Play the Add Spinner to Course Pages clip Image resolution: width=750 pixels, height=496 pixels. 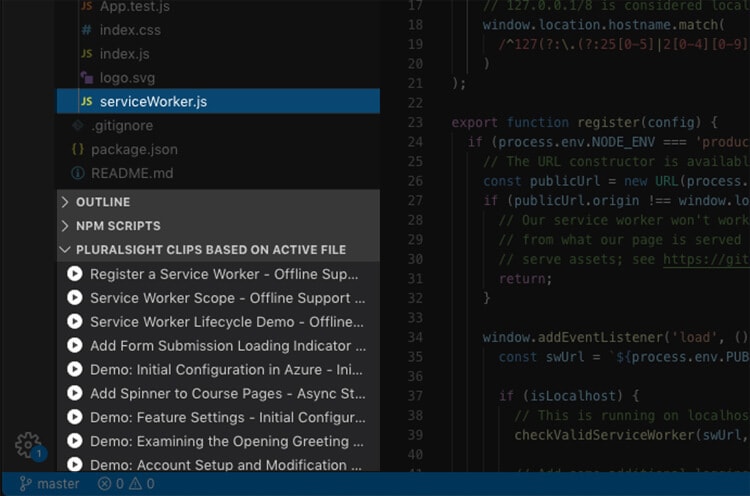click(x=75, y=393)
